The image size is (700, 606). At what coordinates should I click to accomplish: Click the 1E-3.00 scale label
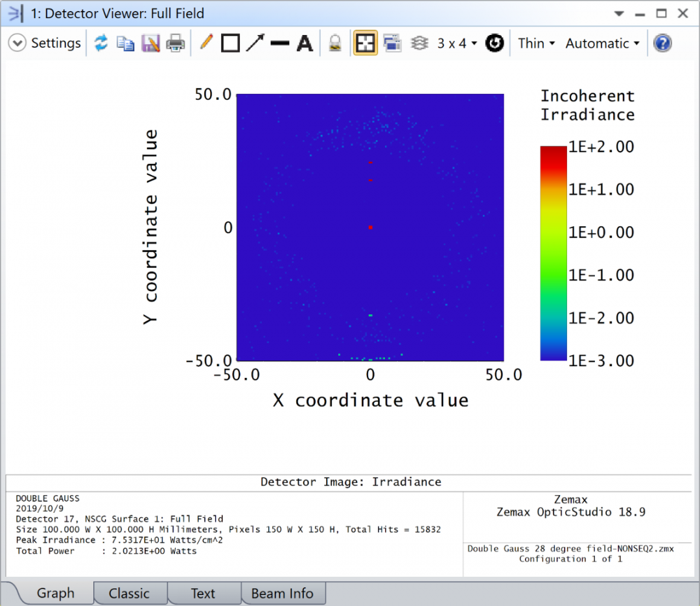(x=601, y=360)
